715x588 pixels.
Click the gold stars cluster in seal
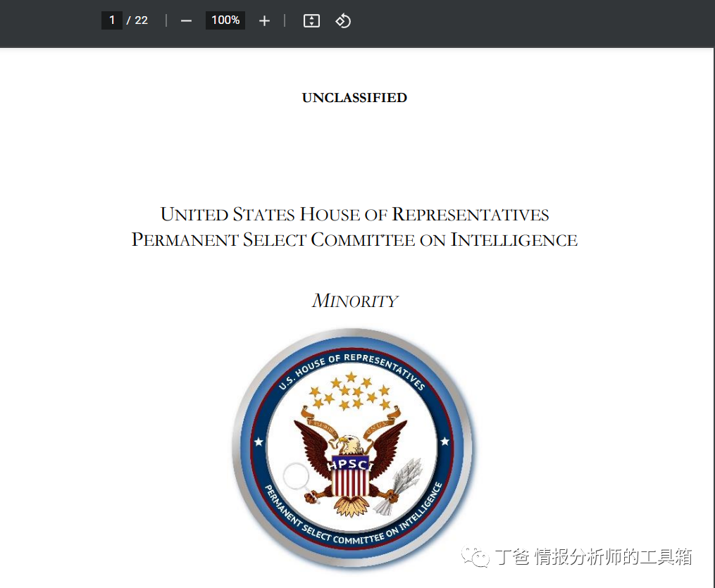[351, 393]
